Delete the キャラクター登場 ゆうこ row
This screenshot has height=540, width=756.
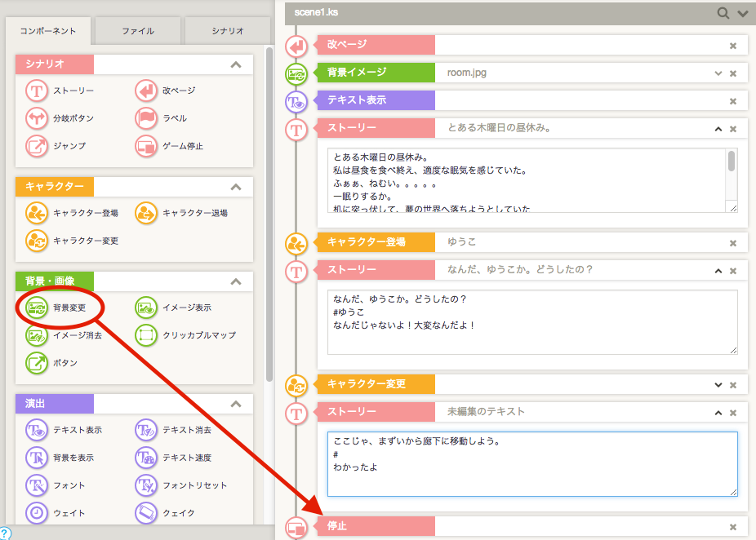[733, 243]
